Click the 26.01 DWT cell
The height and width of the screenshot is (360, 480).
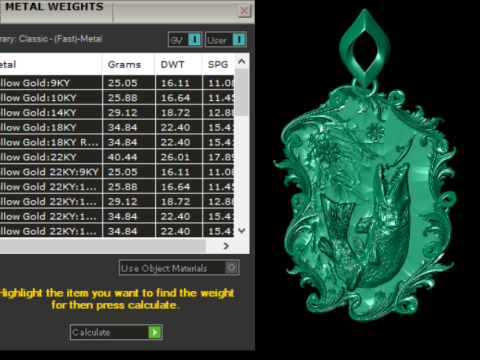pyautogui.click(x=179, y=157)
